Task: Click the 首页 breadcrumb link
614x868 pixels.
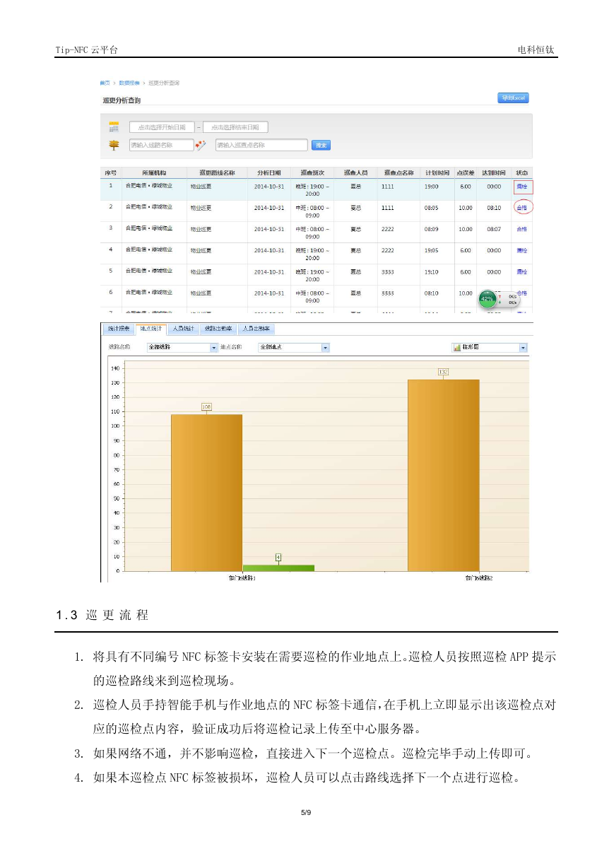Action: point(105,83)
